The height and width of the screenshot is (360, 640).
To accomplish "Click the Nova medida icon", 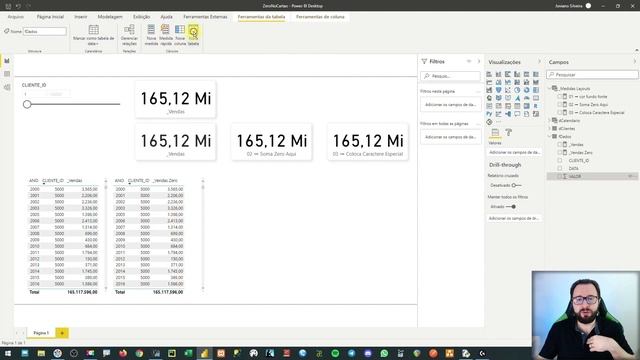I will [151, 30].
